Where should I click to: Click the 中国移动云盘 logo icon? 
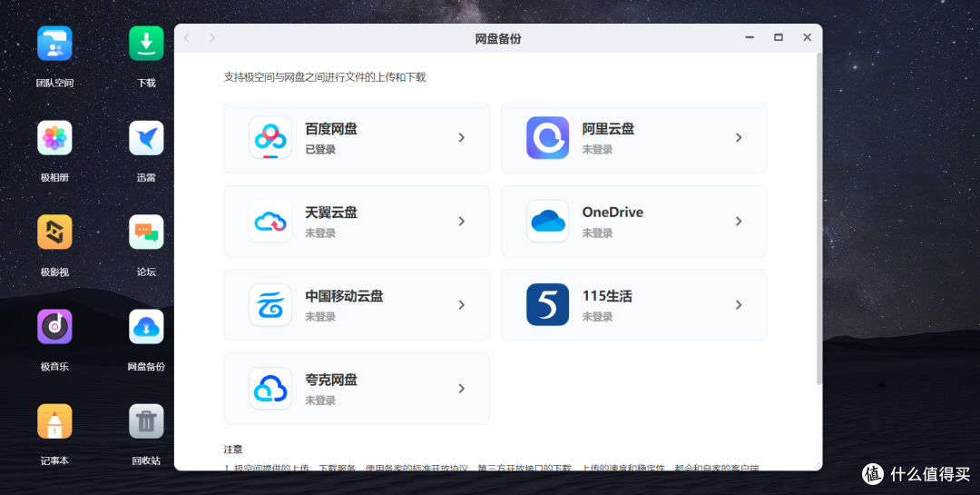coord(270,305)
